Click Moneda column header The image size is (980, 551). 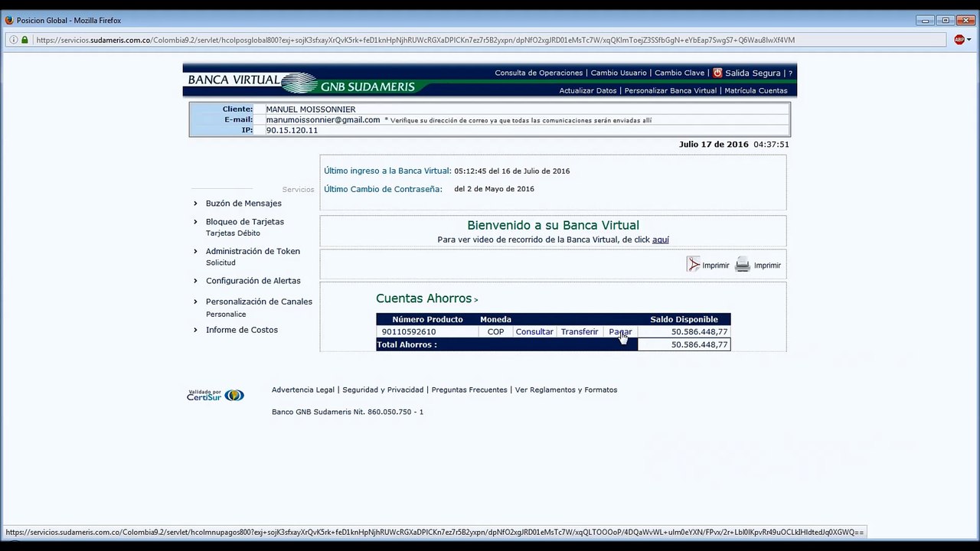click(495, 319)
